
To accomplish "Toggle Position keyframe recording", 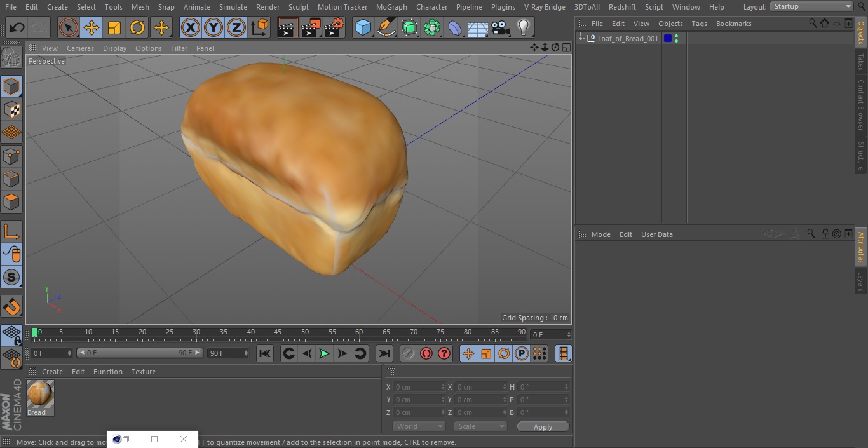I will pyautogui.click(x=468, y=353).
